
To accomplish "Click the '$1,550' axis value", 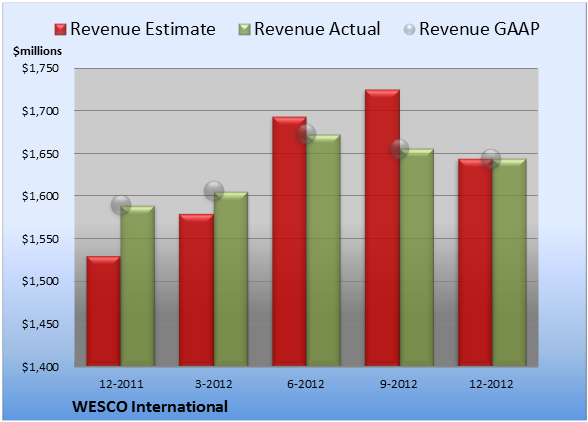I will click(x=40, y=239).
